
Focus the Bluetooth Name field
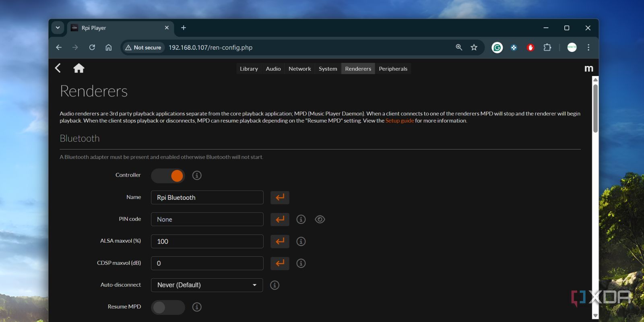pyautogui.click(x=207, y=198)
